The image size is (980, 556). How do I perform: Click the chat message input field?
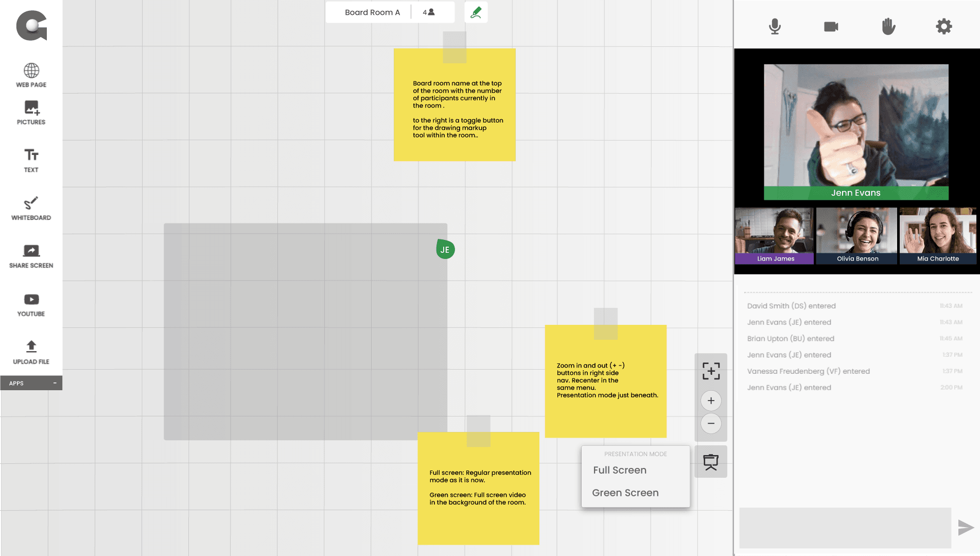(845, 528)
